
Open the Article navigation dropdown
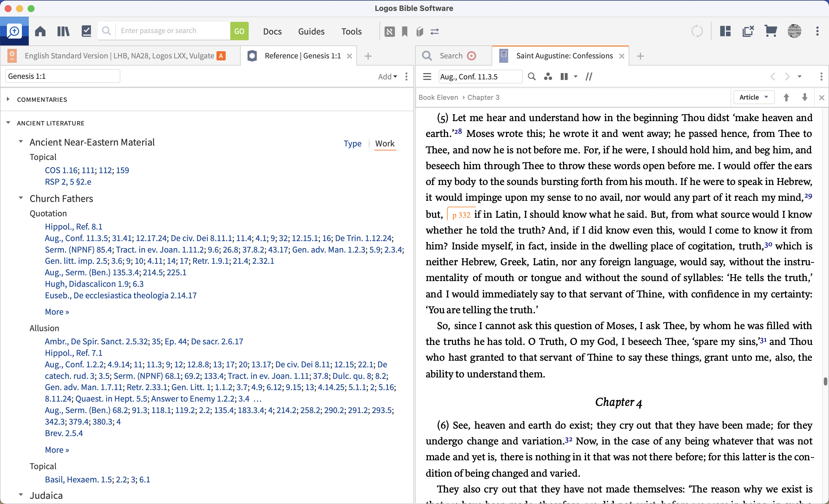(754, 98)
